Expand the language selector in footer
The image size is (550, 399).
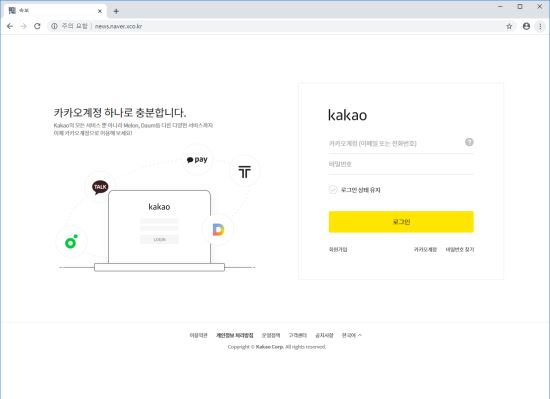pos(352,335)
